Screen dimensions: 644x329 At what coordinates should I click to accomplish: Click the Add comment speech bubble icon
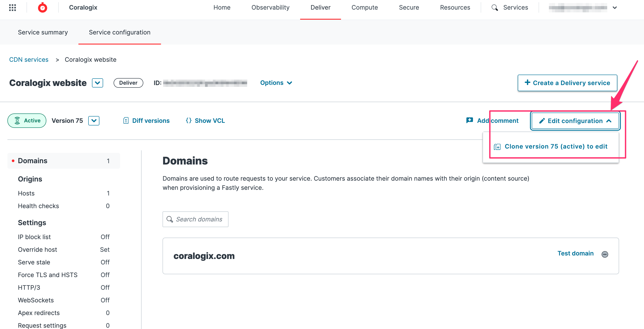(x=469, y=120)
